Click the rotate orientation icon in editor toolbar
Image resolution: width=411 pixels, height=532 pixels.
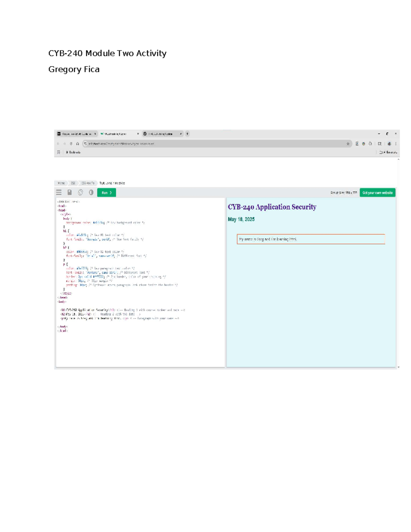(x=80, y=193)
